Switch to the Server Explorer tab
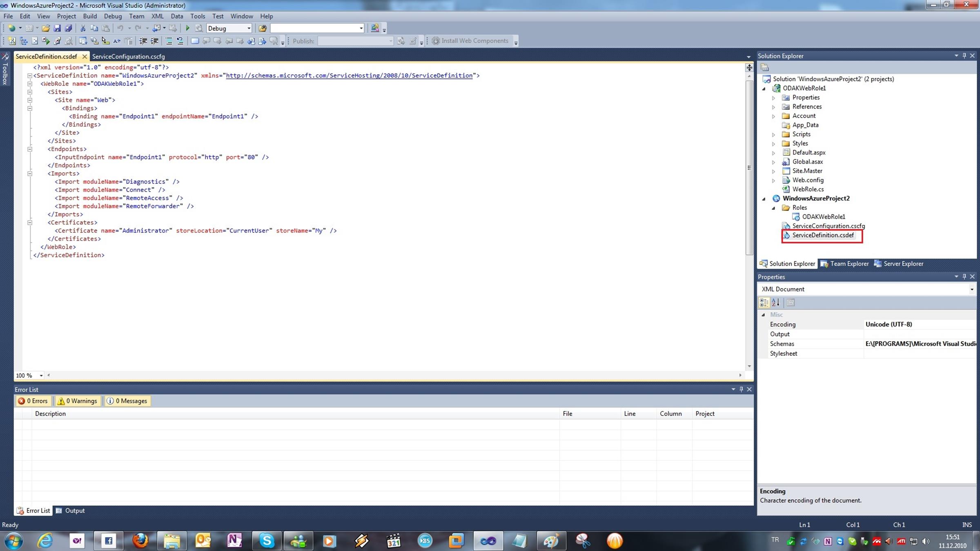Viewport: 980px width, 551px height. (899, 264)
